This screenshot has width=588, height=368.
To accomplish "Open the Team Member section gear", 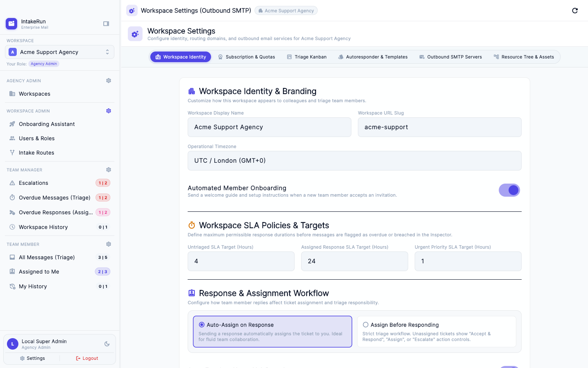I will click(109, 244).
